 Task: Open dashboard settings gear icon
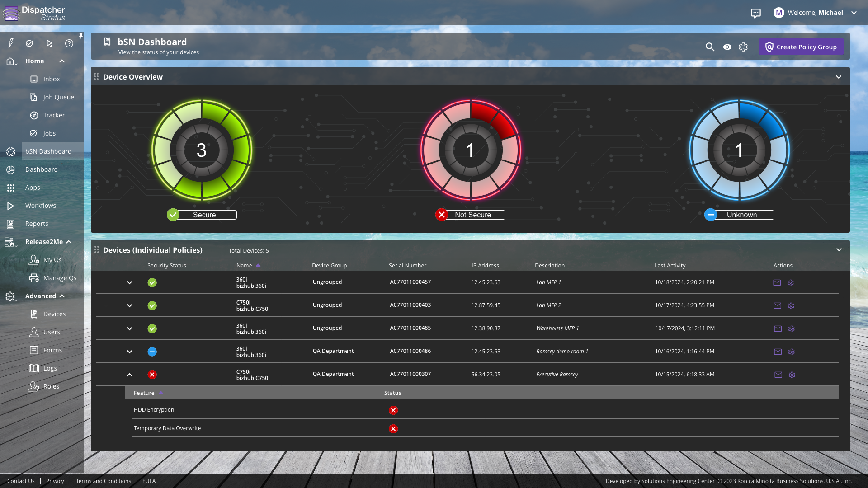click(743, 47)
